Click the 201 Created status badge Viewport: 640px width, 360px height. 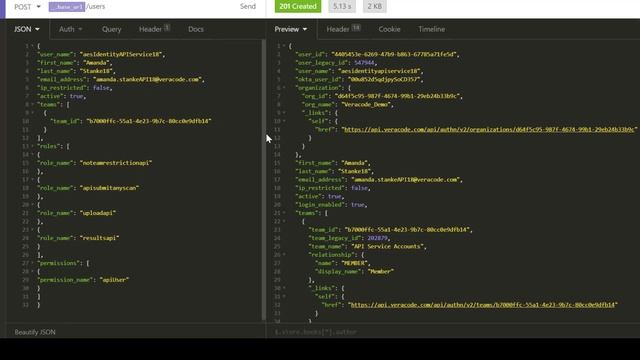pos(298,7)
